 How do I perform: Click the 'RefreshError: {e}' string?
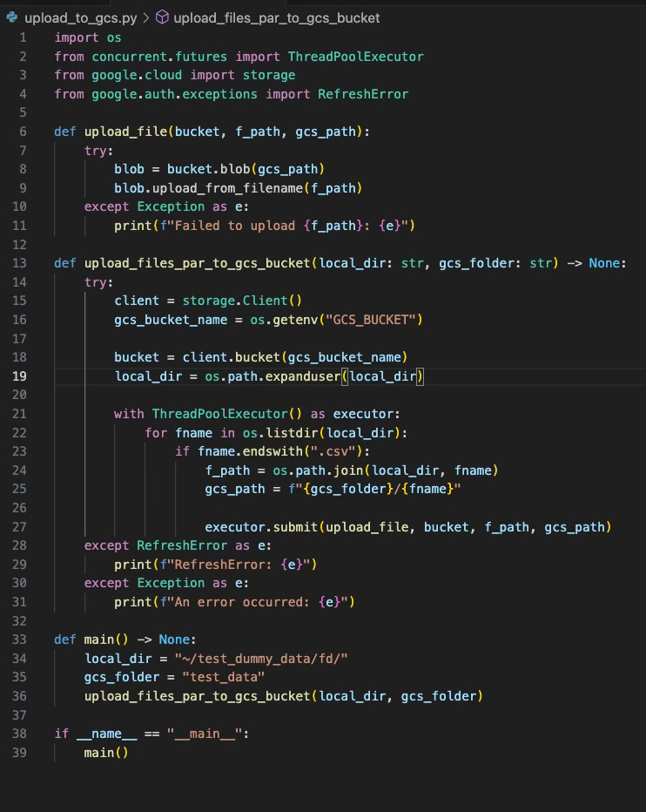(239, 565)
